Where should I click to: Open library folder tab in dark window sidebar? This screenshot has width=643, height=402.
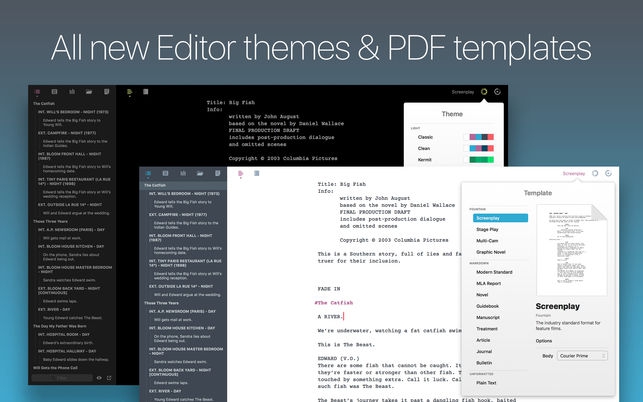(x=89, y=92)
